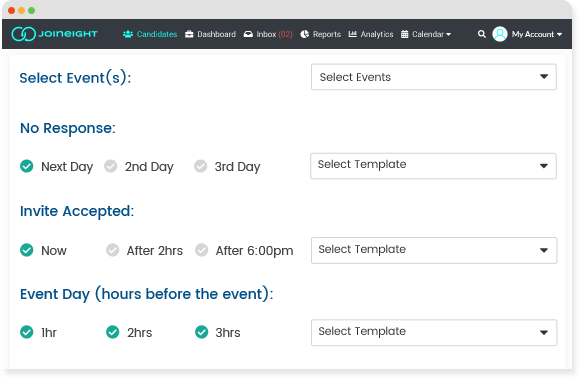Click the Dashboard briefcase icon
This screenshot has height=379, width=580.
point(189,34)
